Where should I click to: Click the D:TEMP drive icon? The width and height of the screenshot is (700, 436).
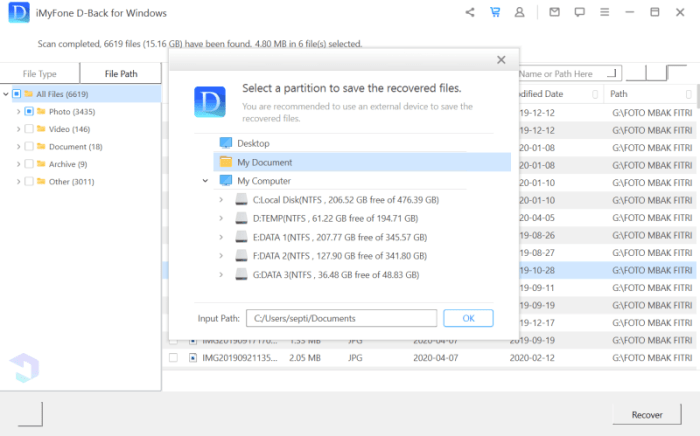coord(241,218)
